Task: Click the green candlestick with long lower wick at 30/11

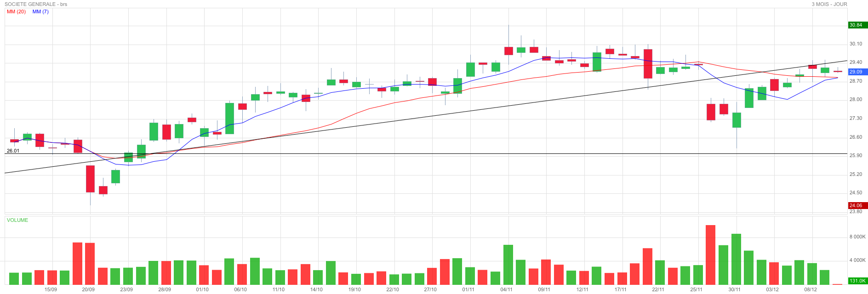Action: [x=737, y=120]
